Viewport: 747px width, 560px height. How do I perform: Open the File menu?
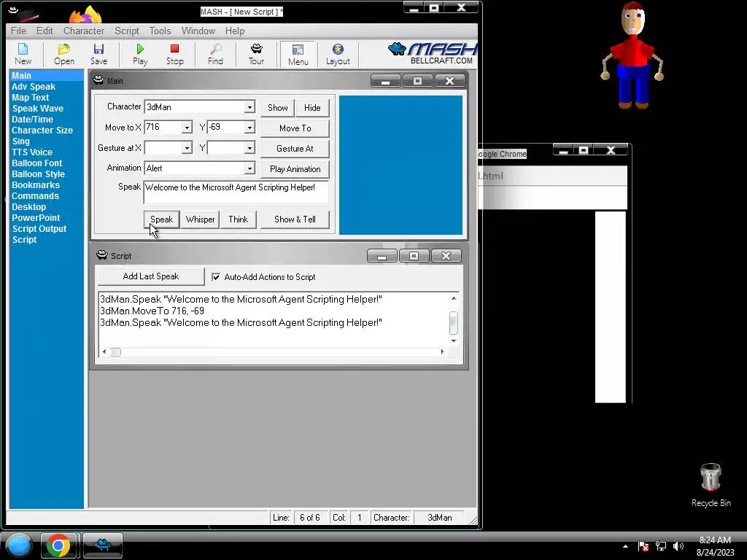pos(18,31)
